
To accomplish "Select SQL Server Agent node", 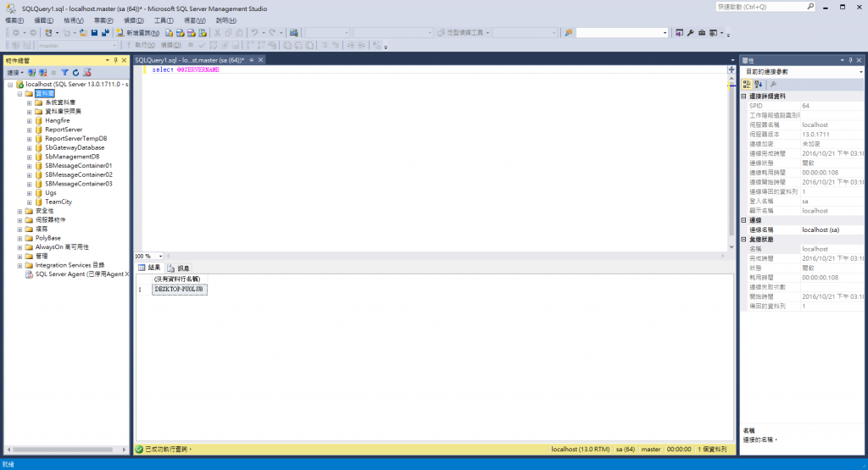I will click(x=81, y=274).
